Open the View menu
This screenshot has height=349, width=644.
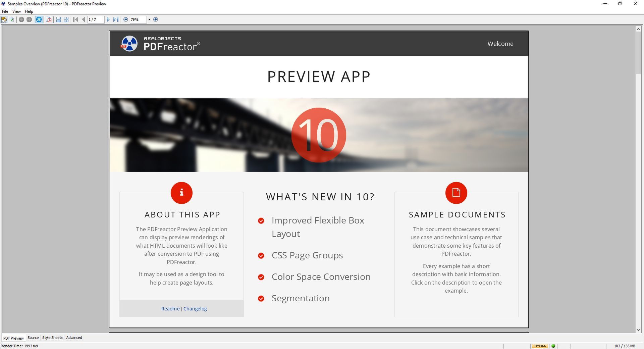coord(16,11)
